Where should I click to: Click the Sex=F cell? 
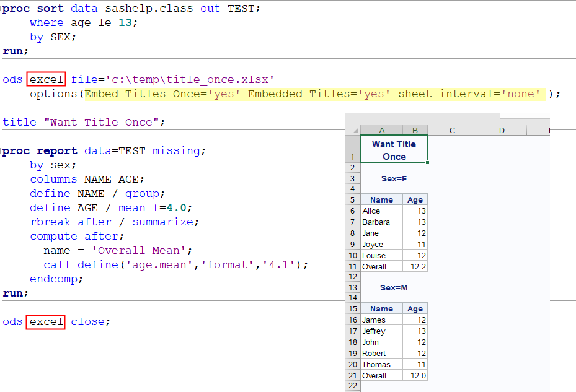(394, 179)
